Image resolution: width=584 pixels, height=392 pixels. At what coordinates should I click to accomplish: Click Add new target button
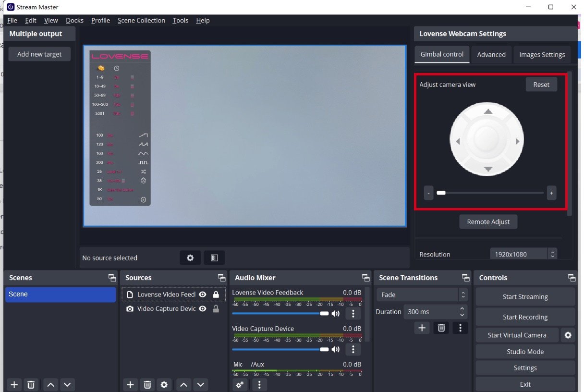coord(39,54)
